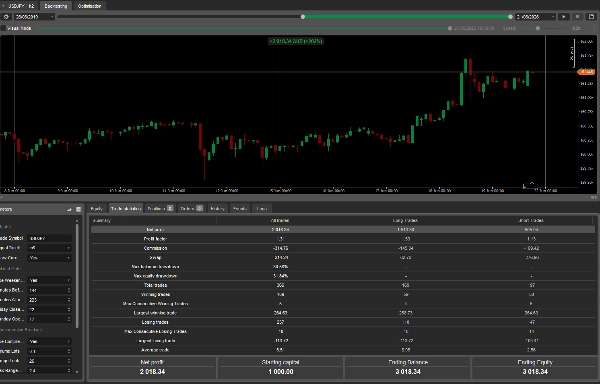The width and height of the screenshot is (600, 384).
Task: Select the Swap row label
Action: (x=155, y=257)
